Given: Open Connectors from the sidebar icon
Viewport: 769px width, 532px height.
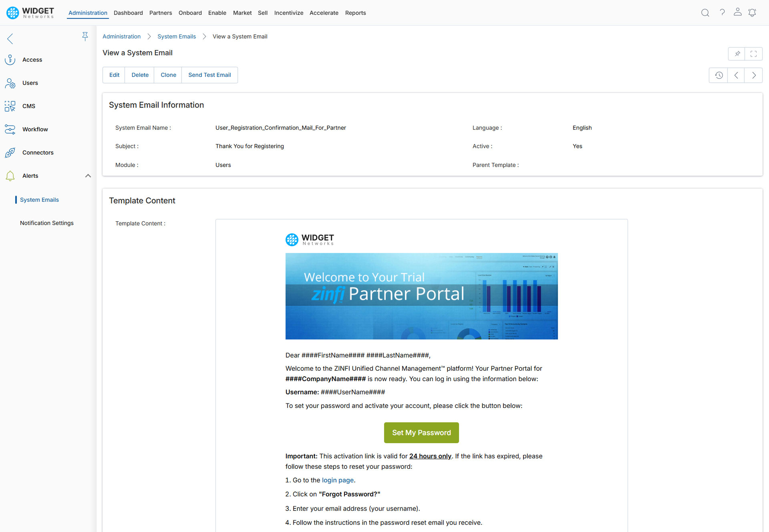Looking at the screenshot, I should [x=10, y=153].
